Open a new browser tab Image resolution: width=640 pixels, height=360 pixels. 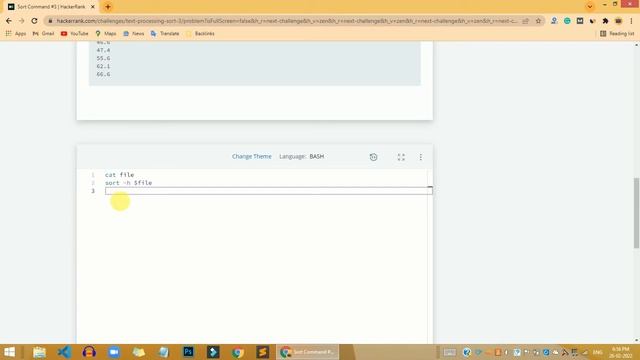click(108, 7)
